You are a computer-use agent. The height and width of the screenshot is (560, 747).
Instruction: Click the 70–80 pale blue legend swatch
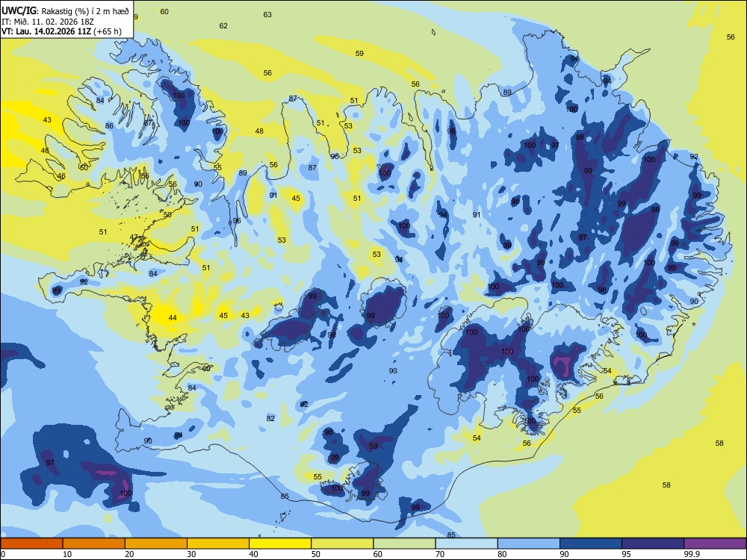pos(466,544)
